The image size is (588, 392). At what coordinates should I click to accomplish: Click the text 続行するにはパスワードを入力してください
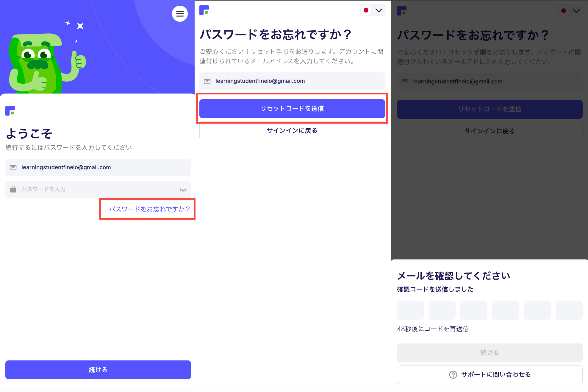click(69, 147)
